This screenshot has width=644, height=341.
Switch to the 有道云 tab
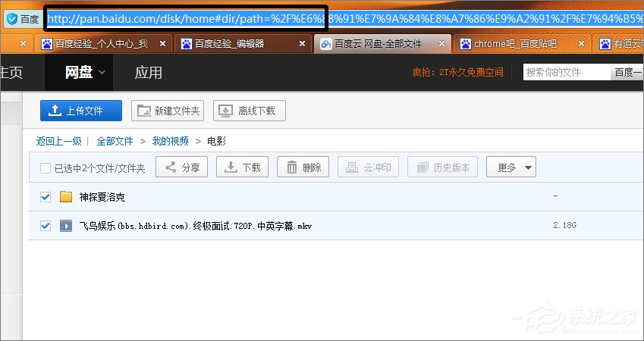[619, 43]
